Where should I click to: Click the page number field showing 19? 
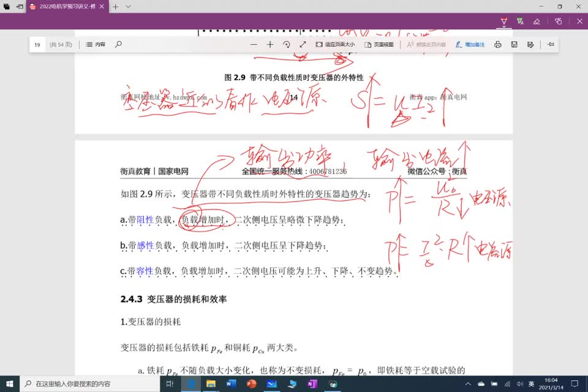point(37,45)
